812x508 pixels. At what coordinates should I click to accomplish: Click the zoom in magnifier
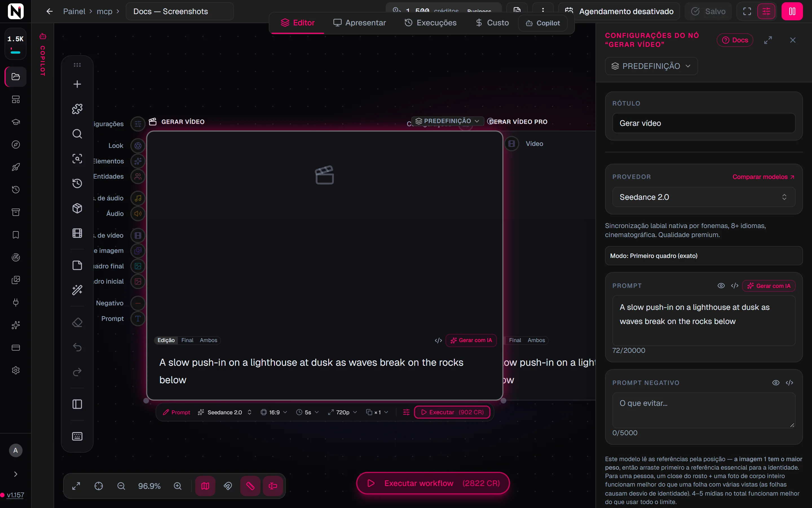[178, 486]
